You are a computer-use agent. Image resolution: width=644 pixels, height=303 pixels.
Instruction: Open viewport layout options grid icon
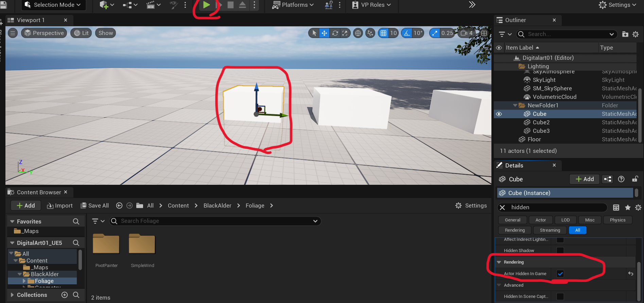pyautogui.click(x=484, y=33)
